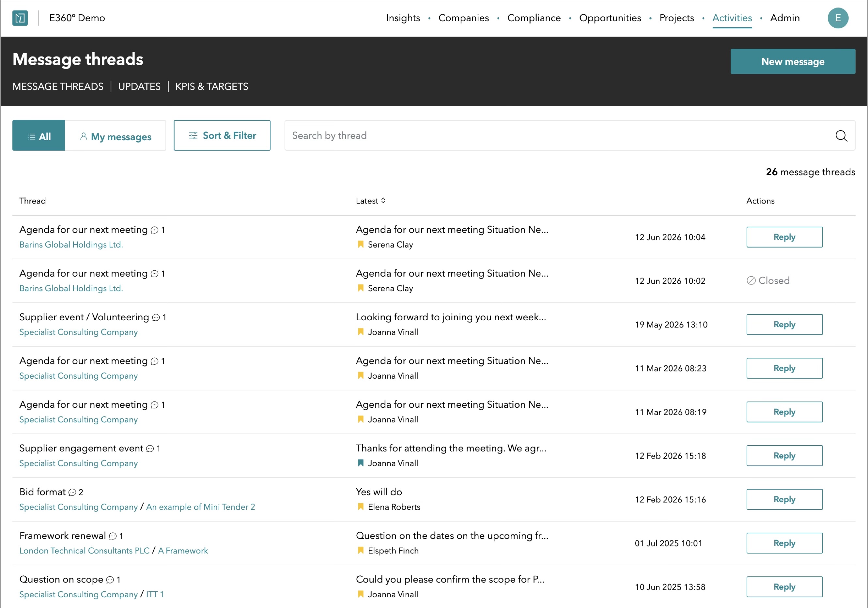
Task: Open the user avatar E menu
Action: [838, 18]
